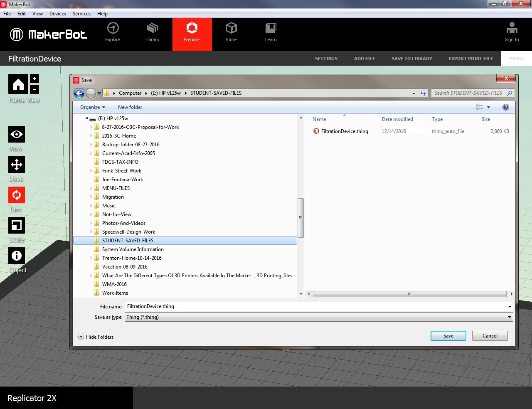Image resolution: width=532 pixels, height=409 pixels.
Task: Create a New folder
Action: coord(130,107)
